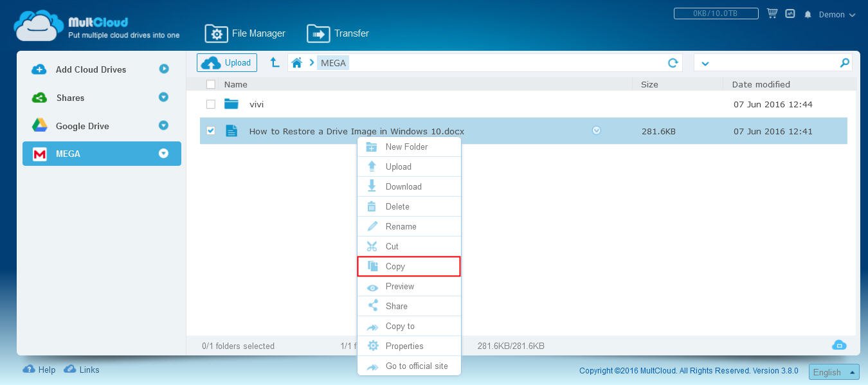Open notifications bell icon
868x385 pixels.
pyautogui.click(x=808, y=14)
